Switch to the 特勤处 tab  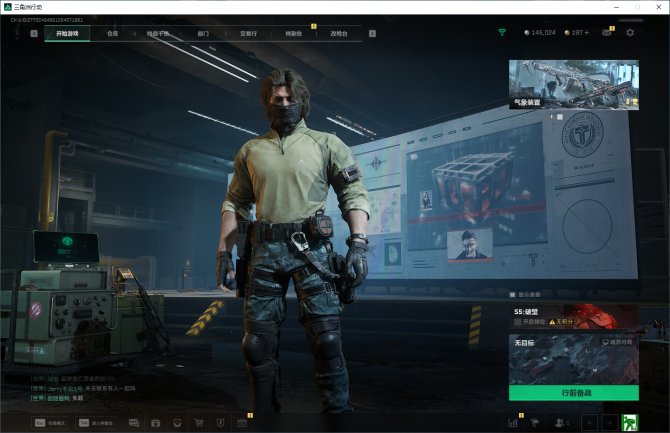294,33
